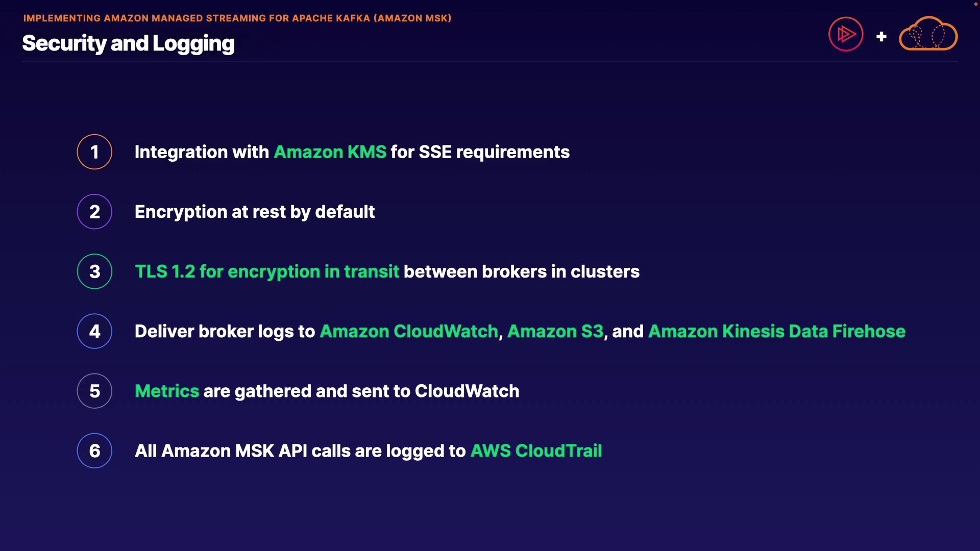Select the orange numbered circle 1
This screenshot has width=980, height=551.
(94, 152)
